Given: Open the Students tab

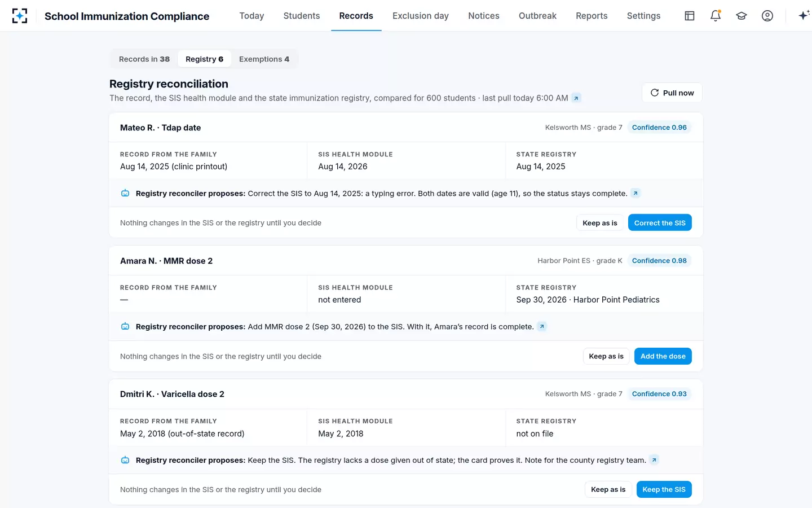Looking at the screenshot, I should point(302,16).
